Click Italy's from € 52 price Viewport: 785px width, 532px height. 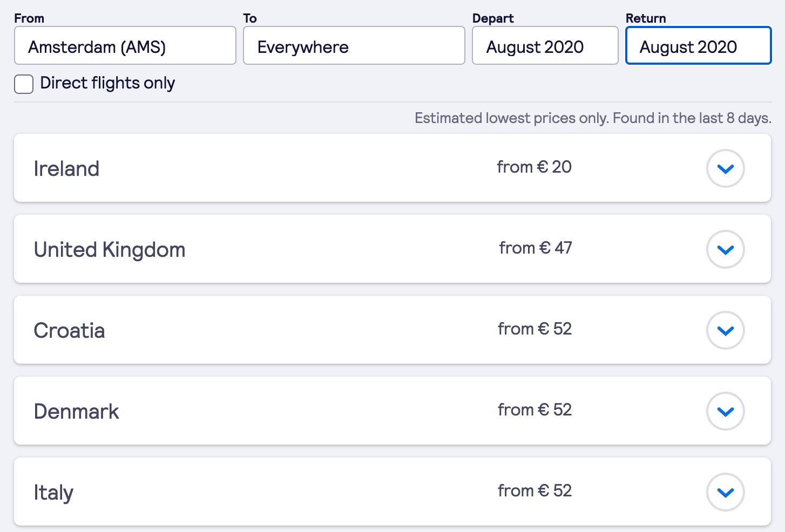pyautogui.click(x=534, y=491)
